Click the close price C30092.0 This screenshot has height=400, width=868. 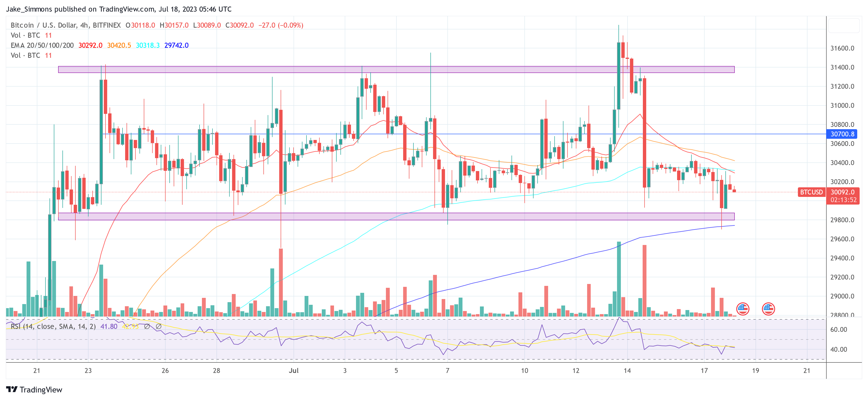point(239,25)
